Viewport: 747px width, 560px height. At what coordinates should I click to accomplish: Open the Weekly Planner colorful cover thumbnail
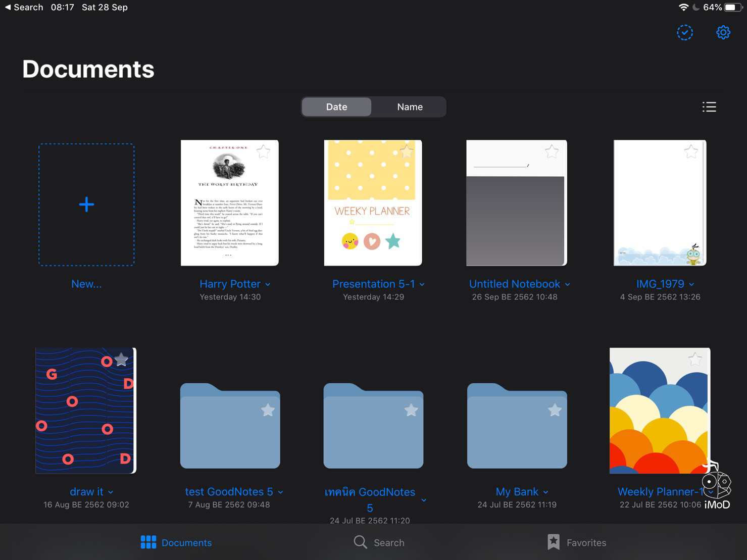(x=659, y=410)
